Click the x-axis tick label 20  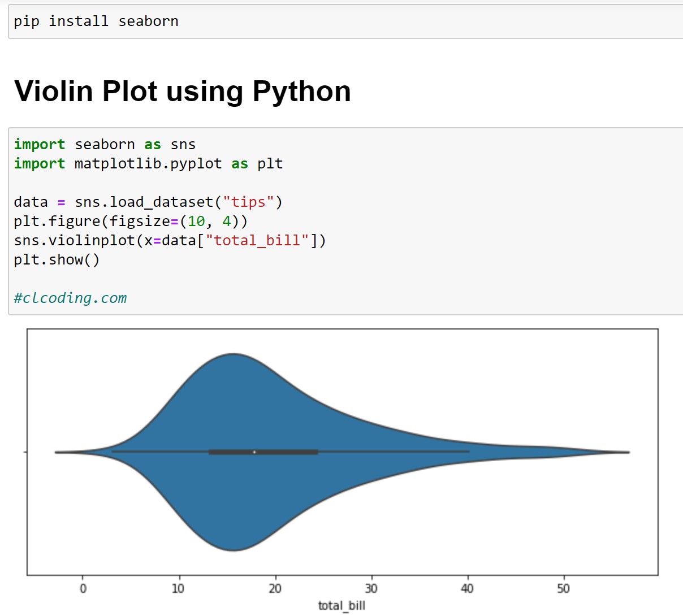point(275,589)
